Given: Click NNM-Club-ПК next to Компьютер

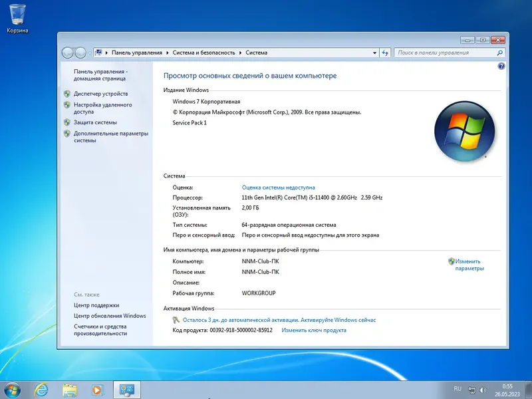Looking at the screenshot, I should pos(260,261).
